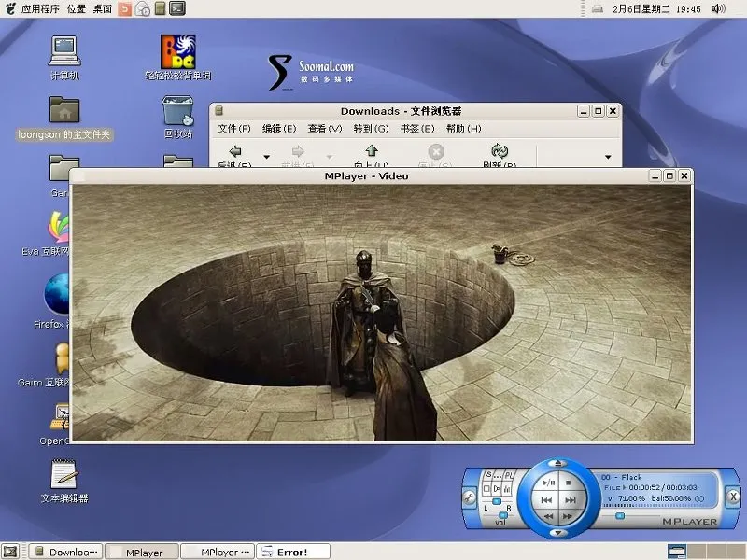This screenshot has height=560, width=747.
Task: Click the Up arrow in file browser toolbar
Action: coord(372,151)
